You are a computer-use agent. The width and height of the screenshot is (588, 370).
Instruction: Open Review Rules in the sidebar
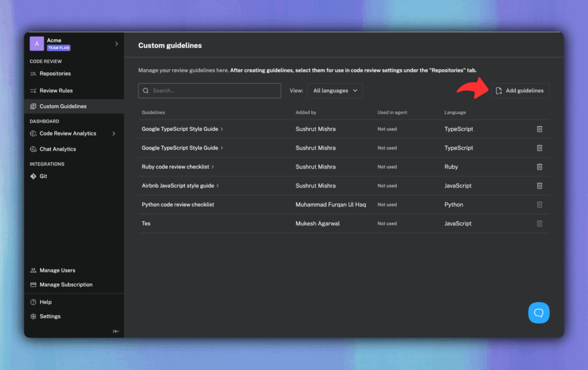tap(56, 91)
